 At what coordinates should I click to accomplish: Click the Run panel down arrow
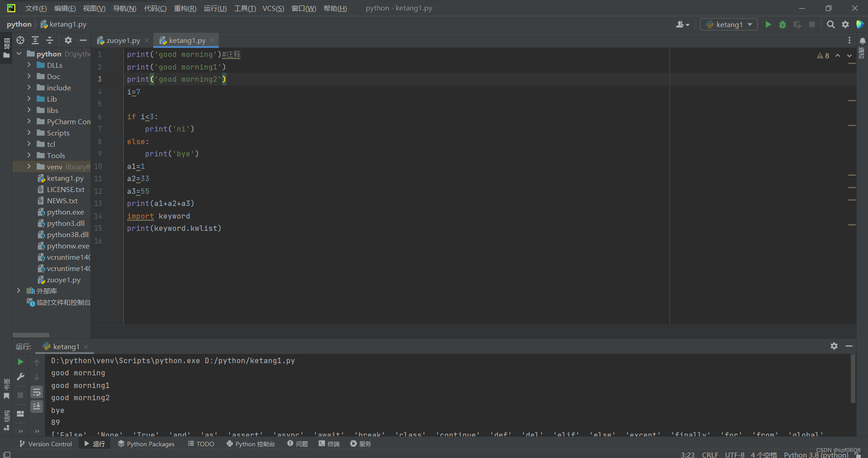click(37, 377)
